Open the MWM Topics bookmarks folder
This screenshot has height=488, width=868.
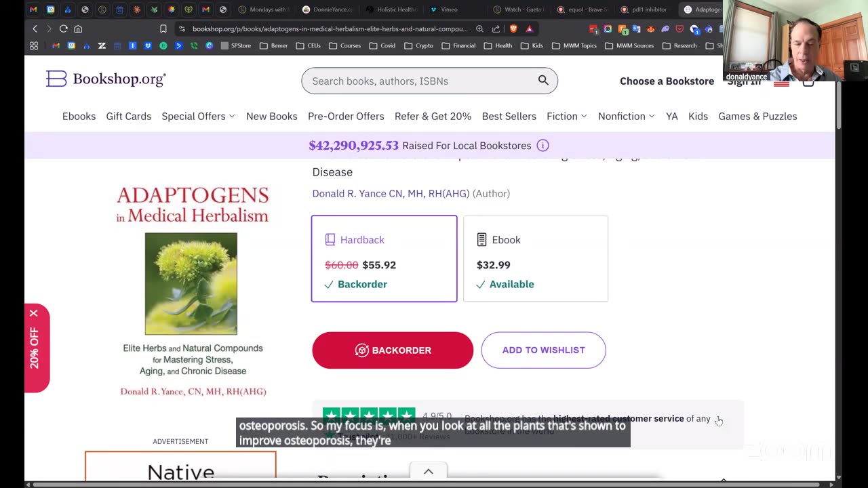pos(574,45)
